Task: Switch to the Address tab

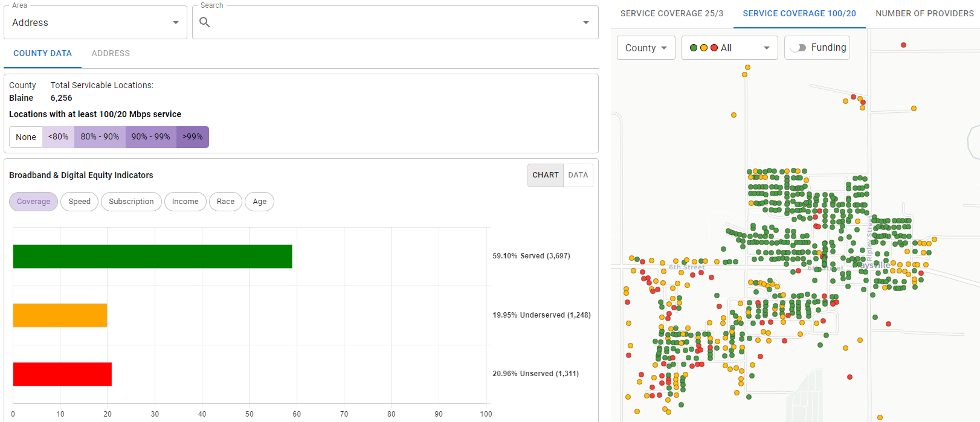Action: 111,53
